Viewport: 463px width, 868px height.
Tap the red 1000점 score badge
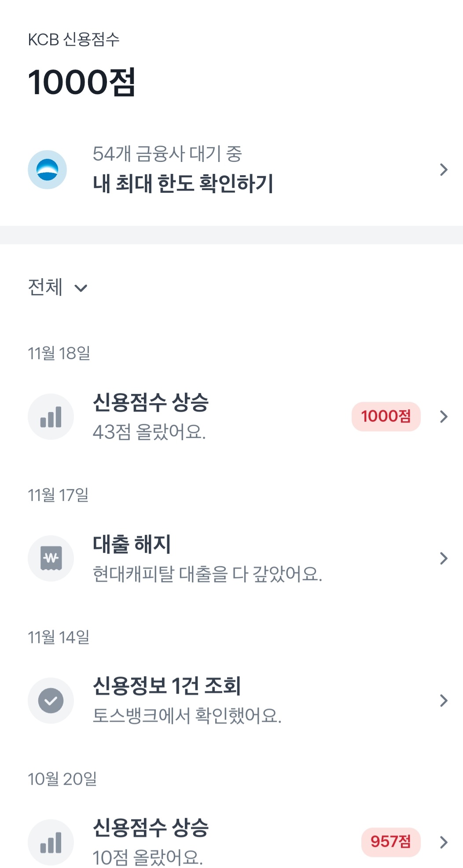click(386, 416)
